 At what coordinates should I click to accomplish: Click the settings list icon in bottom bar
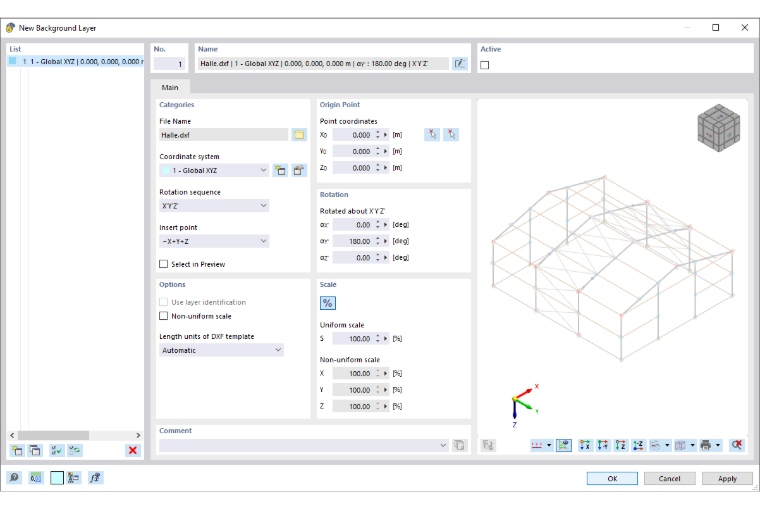pos(74,478)
